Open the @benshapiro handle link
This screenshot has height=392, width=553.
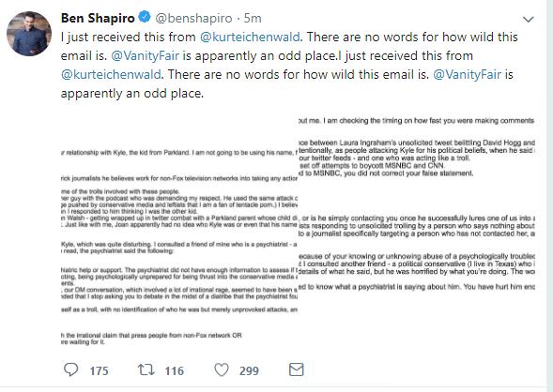[x=193, y=19]
